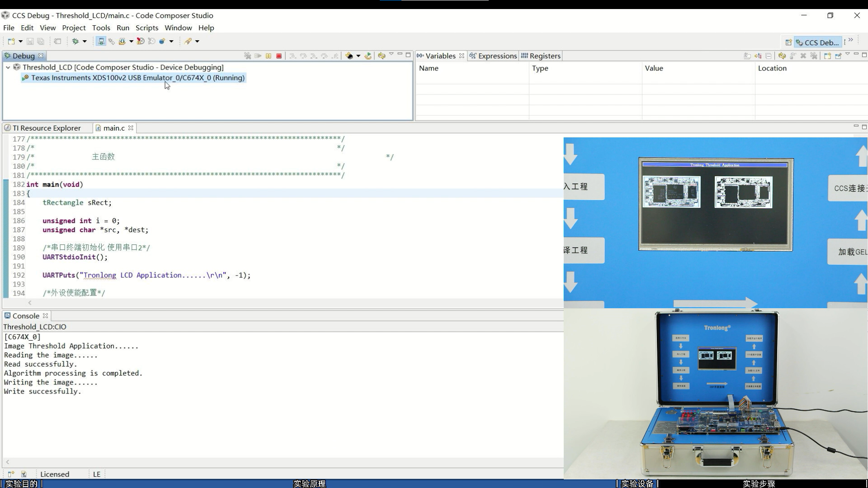
Task: Click the Assembly Step Over icon
Action: pyautogui.click(x=324, y=56)
